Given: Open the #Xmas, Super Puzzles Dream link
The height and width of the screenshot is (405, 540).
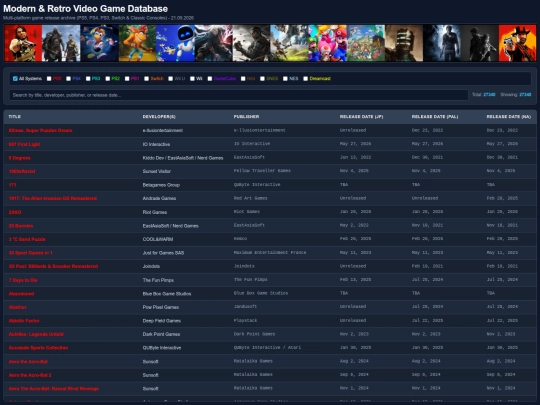Looking at the screenshot, I should coord(40,131).
